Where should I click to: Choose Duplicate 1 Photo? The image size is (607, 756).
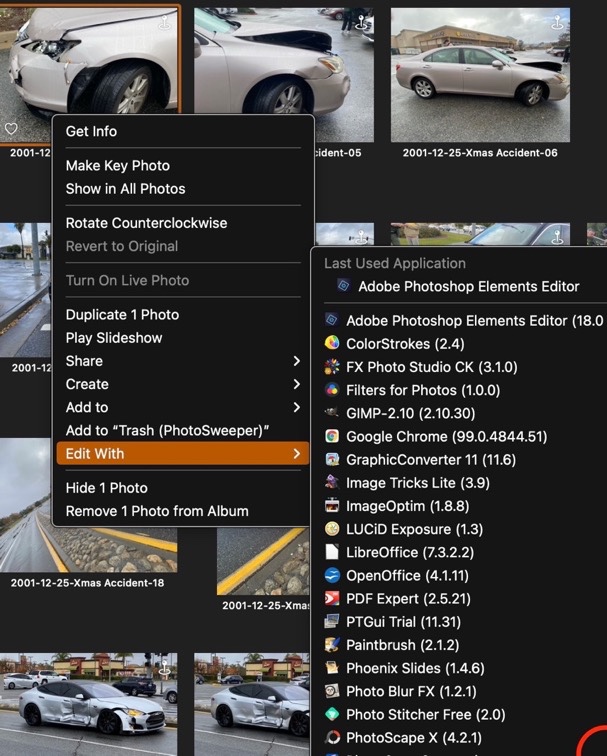(x=183, y=314)
